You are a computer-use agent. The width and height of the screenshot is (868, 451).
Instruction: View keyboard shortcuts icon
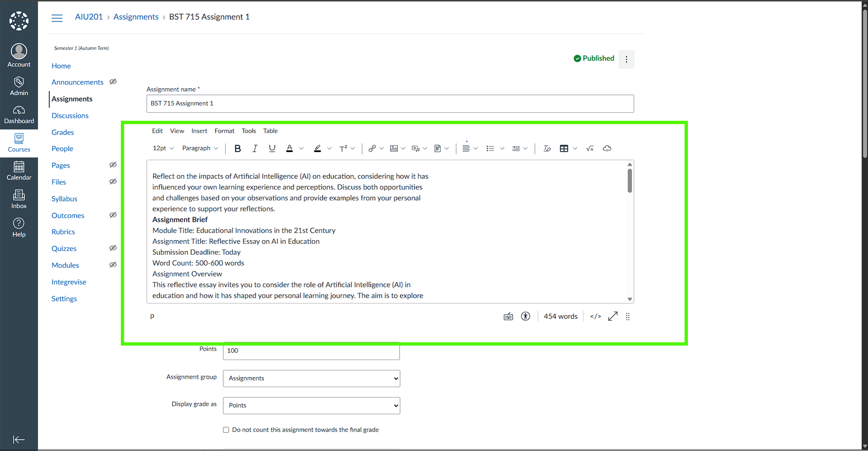[508, 317]
